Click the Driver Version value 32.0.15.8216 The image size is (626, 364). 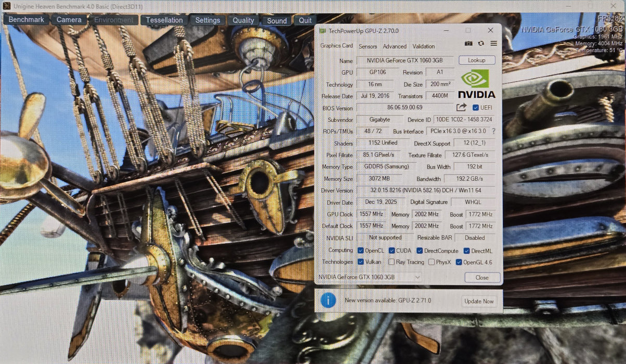coord(426,190)
